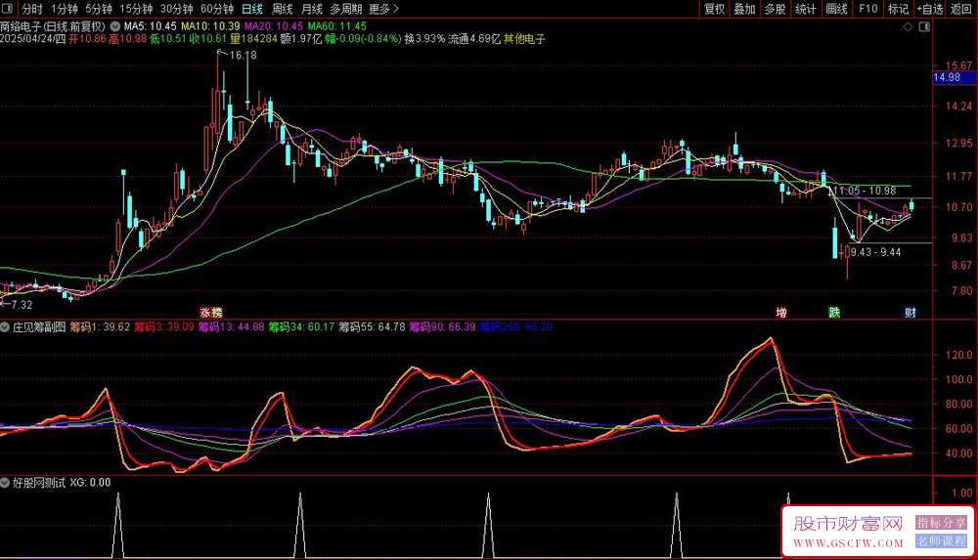Expand the 好股网测试 indicator menu
Image resolution: width=978 pixels, height=560 pixels.
(6, 482)
